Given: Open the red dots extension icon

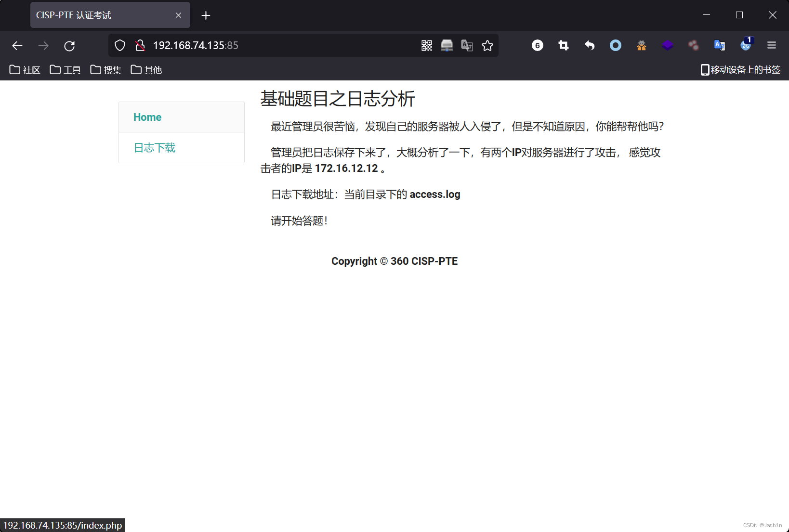Looking at the screenshot, I should (694, 46).
